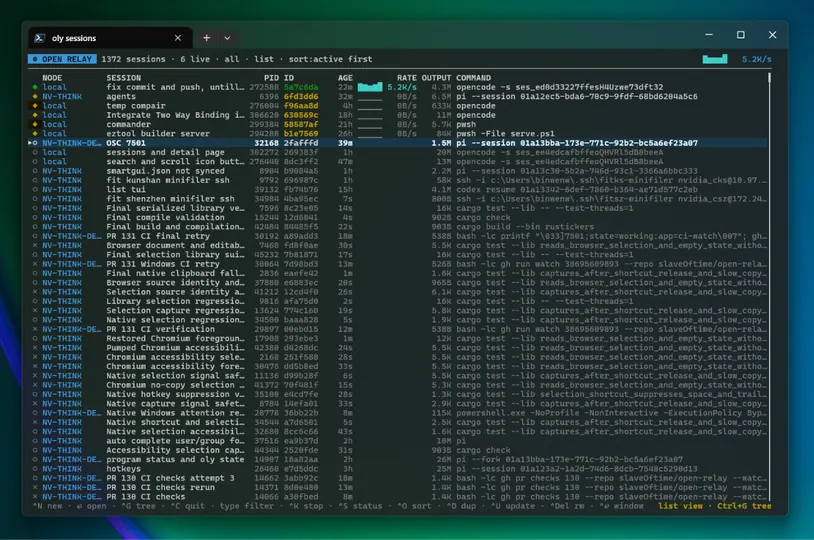Click the '^C quit' shortcut in footer
The image size is (814, 540).
187,506
